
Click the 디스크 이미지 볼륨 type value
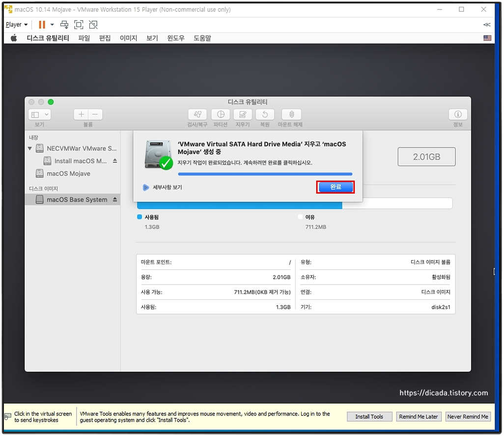pos(430,262)
